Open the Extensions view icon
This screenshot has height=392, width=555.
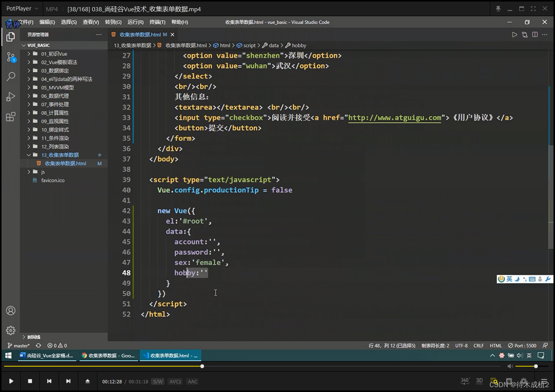pos(11,117)
